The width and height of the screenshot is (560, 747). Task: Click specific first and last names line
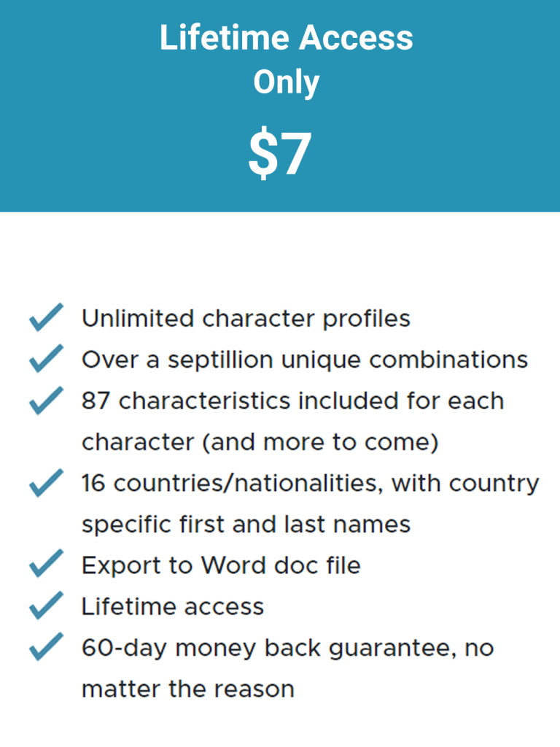(x=246, y=525)
